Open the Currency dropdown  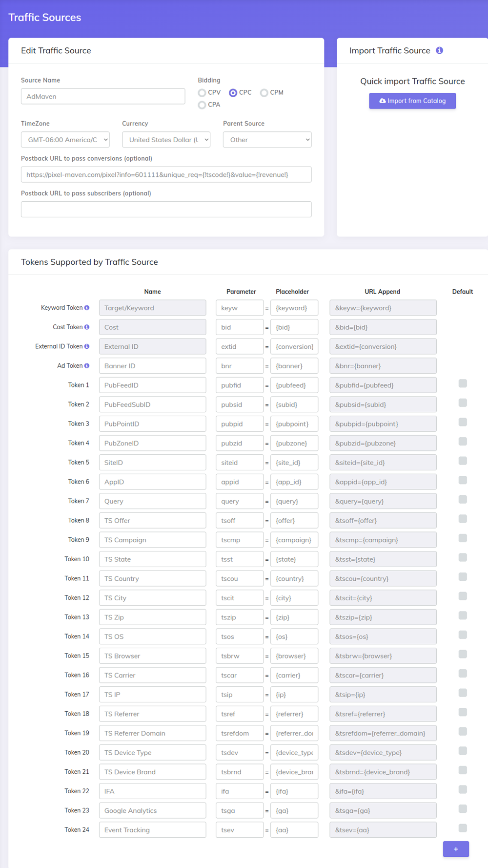coord(166,140)
